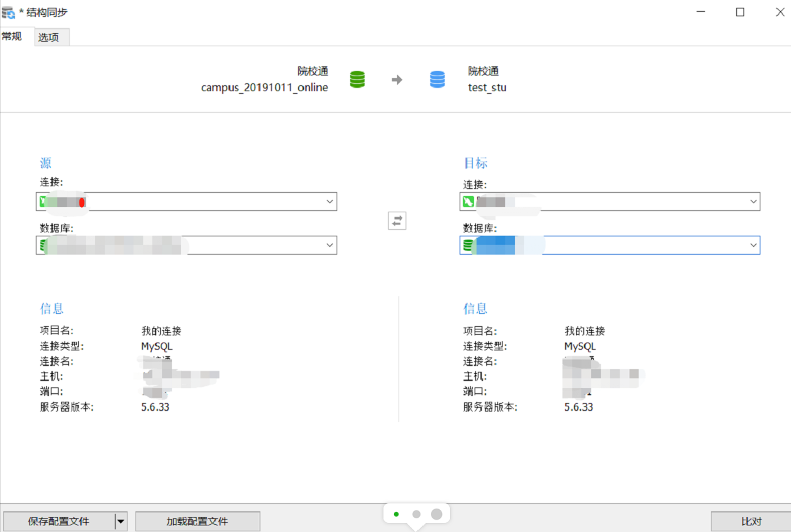Expand the source 数据库 dropdown arrow
791x532 pixels.
click(329, 245)
